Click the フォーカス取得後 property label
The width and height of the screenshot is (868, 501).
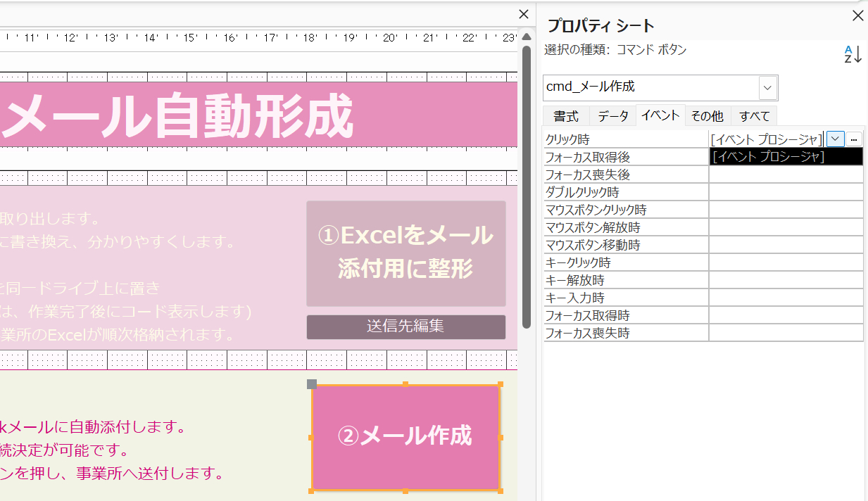click(587, 157)
